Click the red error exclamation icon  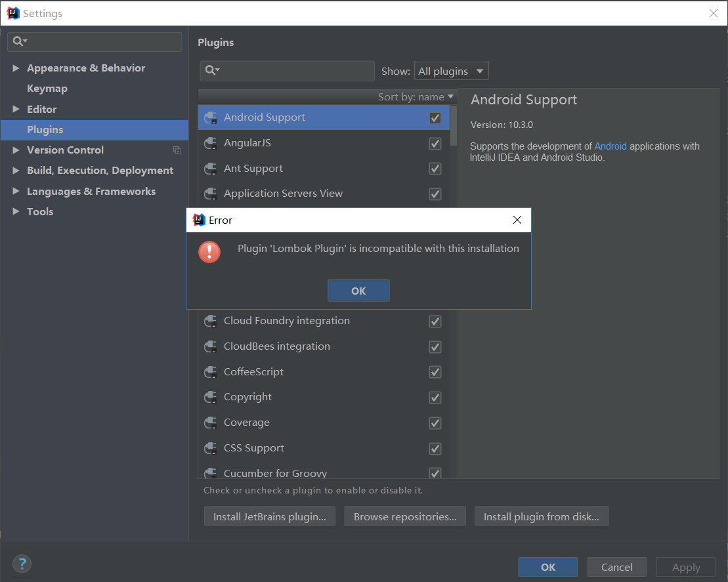pos(209,252)
